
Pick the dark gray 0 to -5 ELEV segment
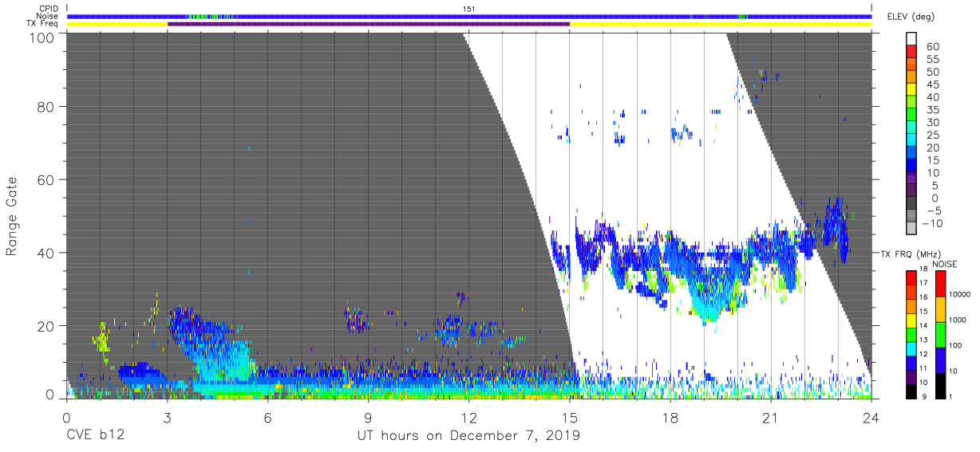click(911, 204)
